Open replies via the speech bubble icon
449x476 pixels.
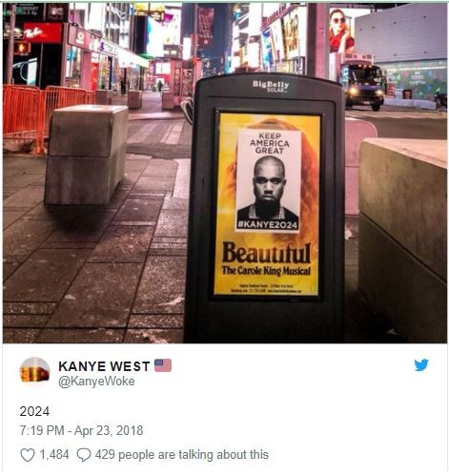click(x=84, y=455)
